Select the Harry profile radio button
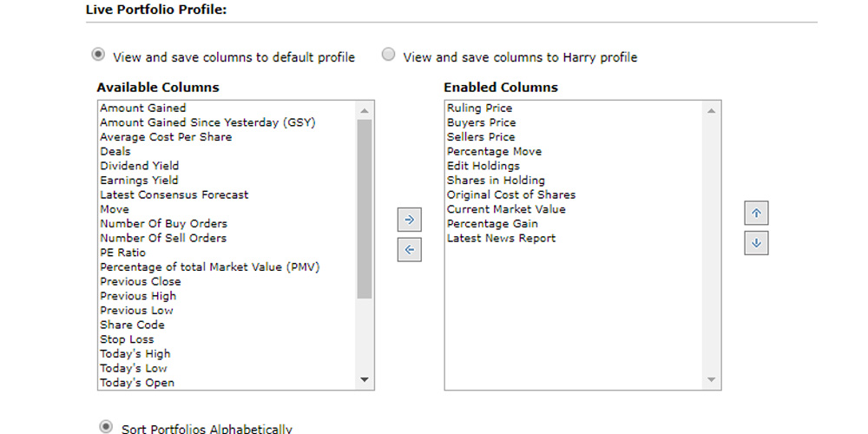This screenshot has height=434, width=868. tap(389, 56)
